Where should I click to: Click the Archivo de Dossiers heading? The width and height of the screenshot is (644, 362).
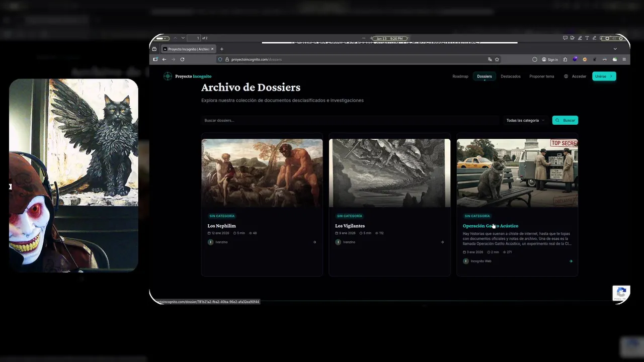point(251,87)
